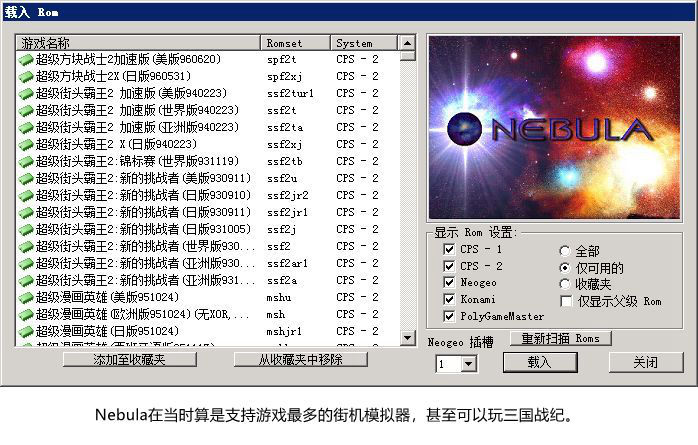
Task: Click the ROM icon beside ssf2u
Action: pyautogui.click(x=26, y=178)
